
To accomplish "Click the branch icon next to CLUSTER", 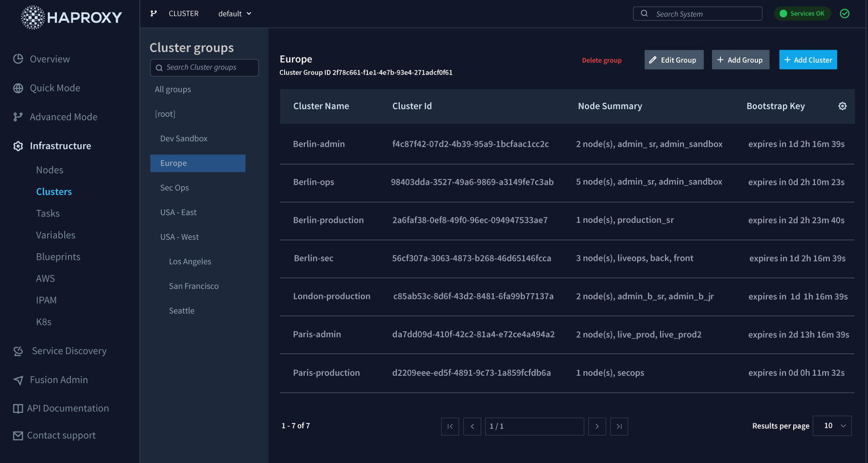I will (153, 14).
